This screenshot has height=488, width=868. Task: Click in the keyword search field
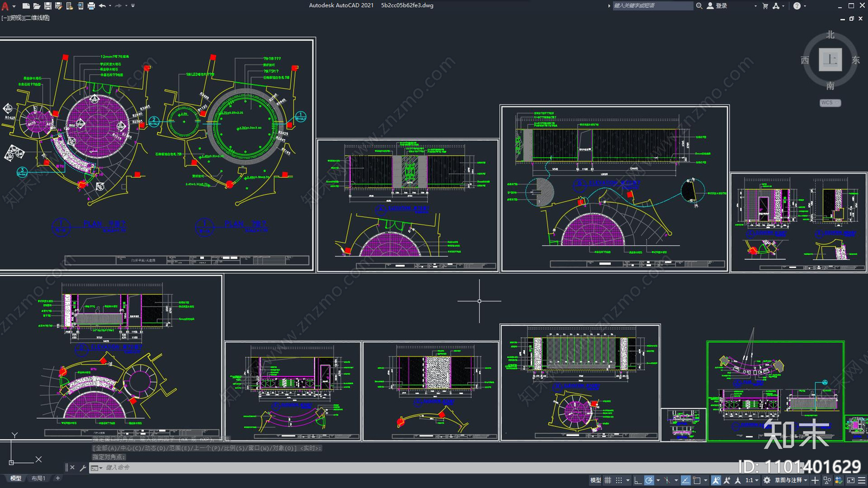(653, 5)
